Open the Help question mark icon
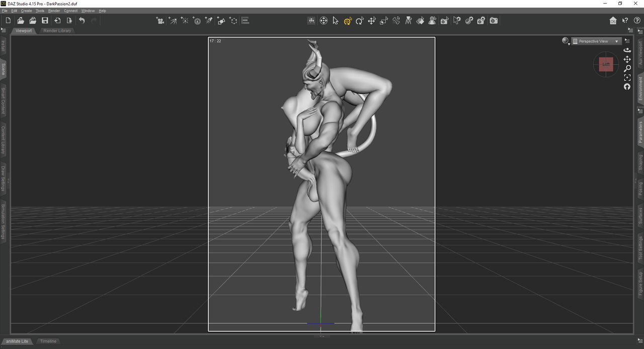 637,21
